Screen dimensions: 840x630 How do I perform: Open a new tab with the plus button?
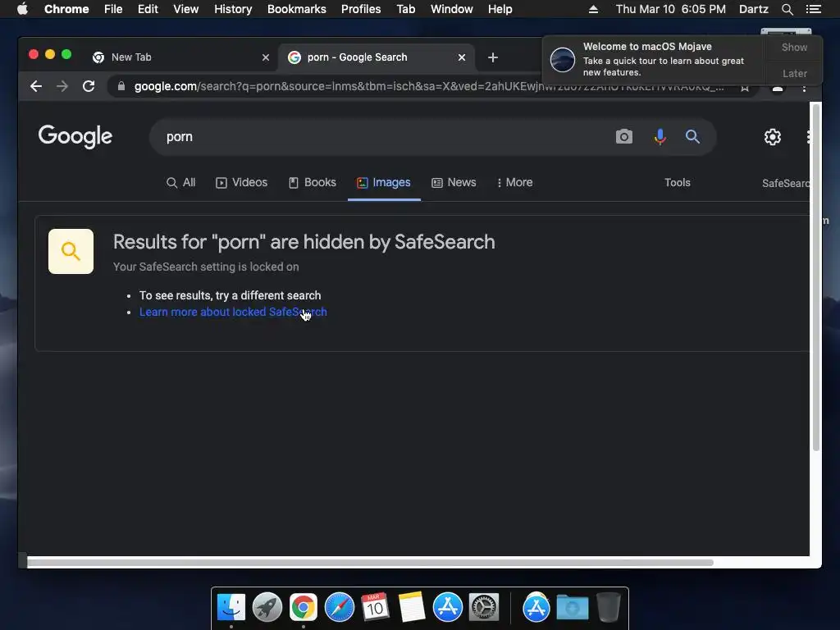click(493, 57)
